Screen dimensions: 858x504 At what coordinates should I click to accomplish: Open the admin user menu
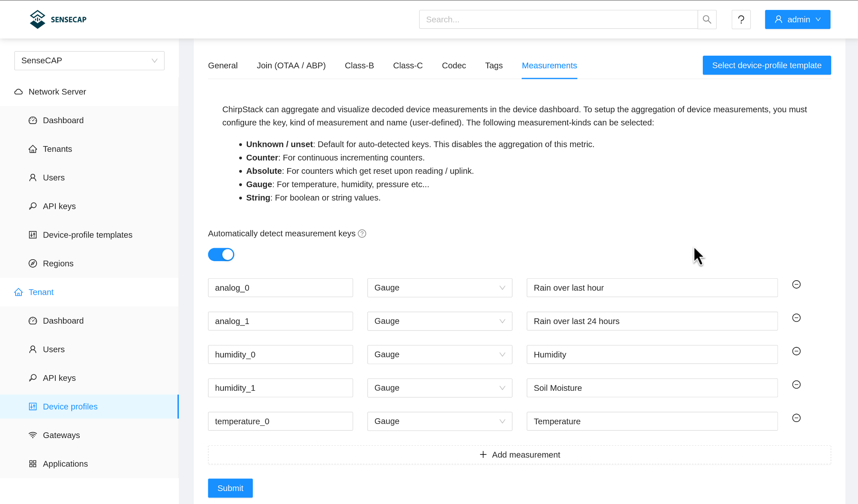[x=797, y=19]
